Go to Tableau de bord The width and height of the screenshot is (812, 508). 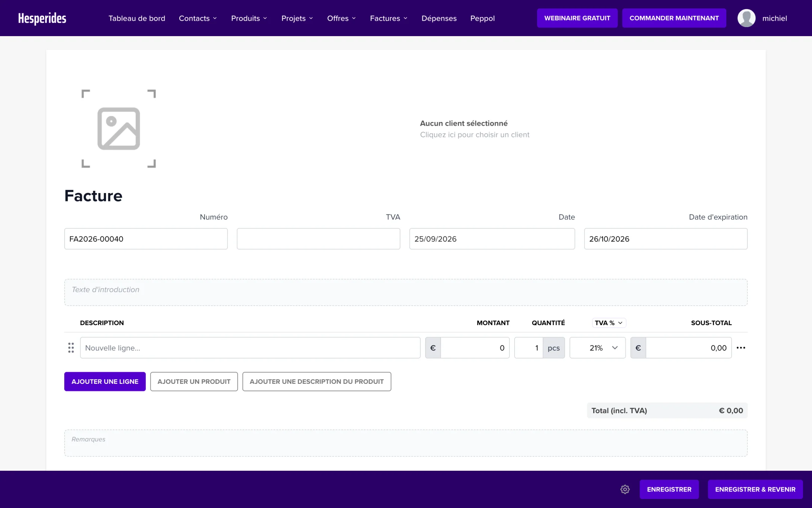click(137, 18)
